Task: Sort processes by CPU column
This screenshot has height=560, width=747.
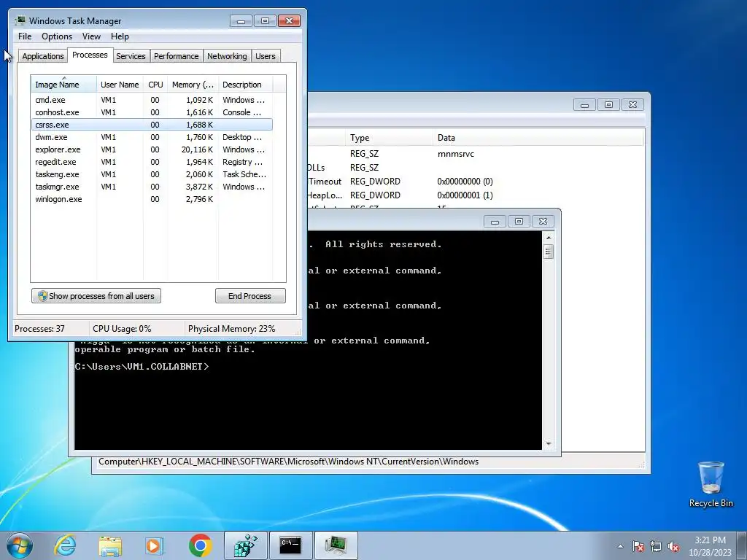Action: pos(156,85)
